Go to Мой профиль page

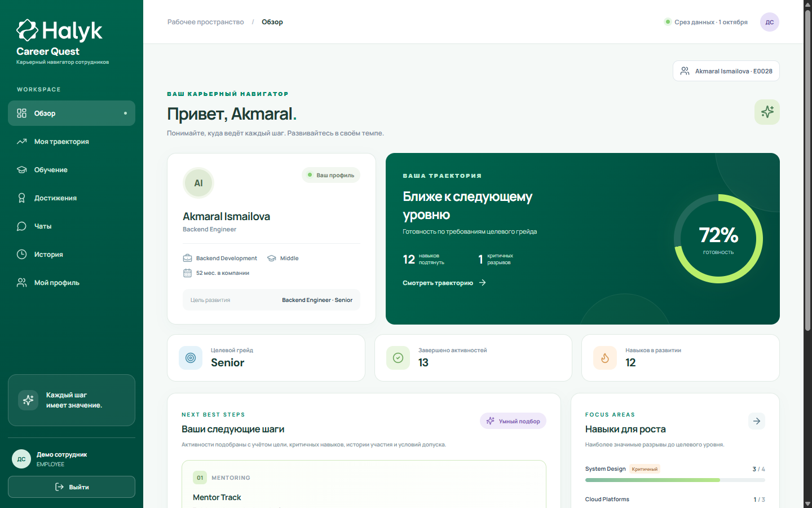tap(72, 282)
